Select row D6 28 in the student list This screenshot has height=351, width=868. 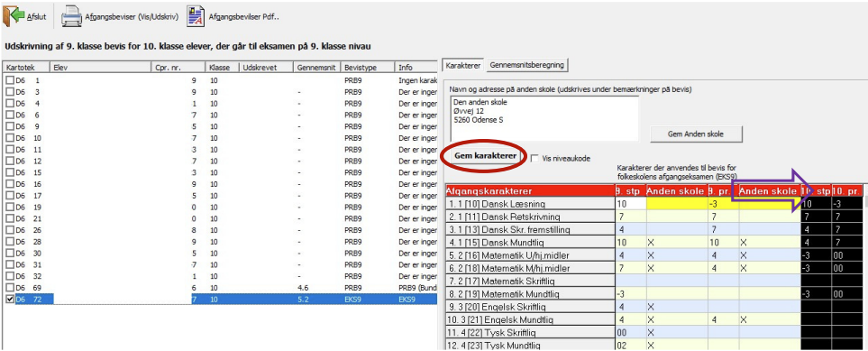(220, 241)
